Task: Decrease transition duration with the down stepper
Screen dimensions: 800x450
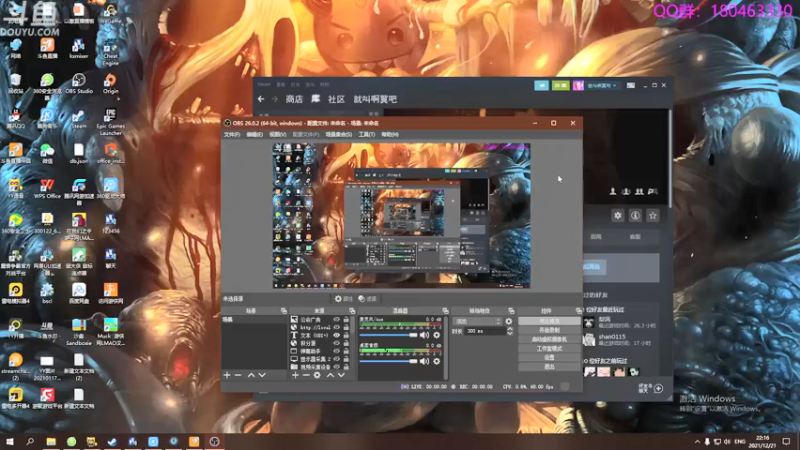Action: click(510, 334)
